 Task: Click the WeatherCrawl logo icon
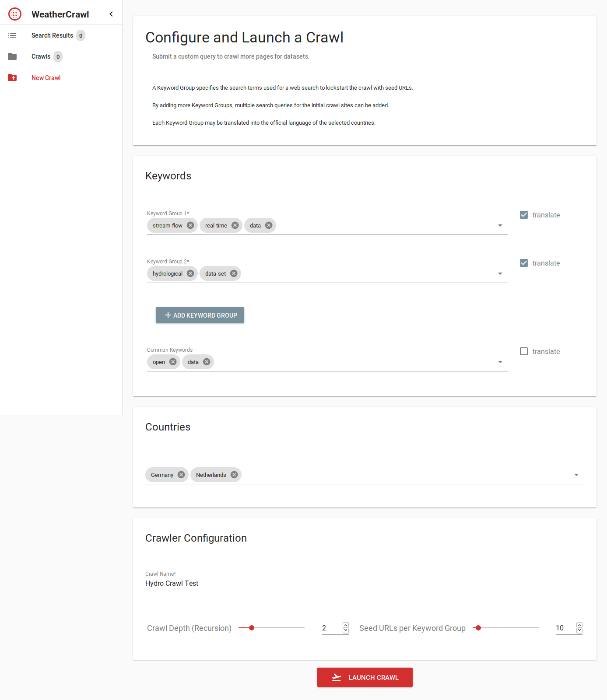pos(15,14)
